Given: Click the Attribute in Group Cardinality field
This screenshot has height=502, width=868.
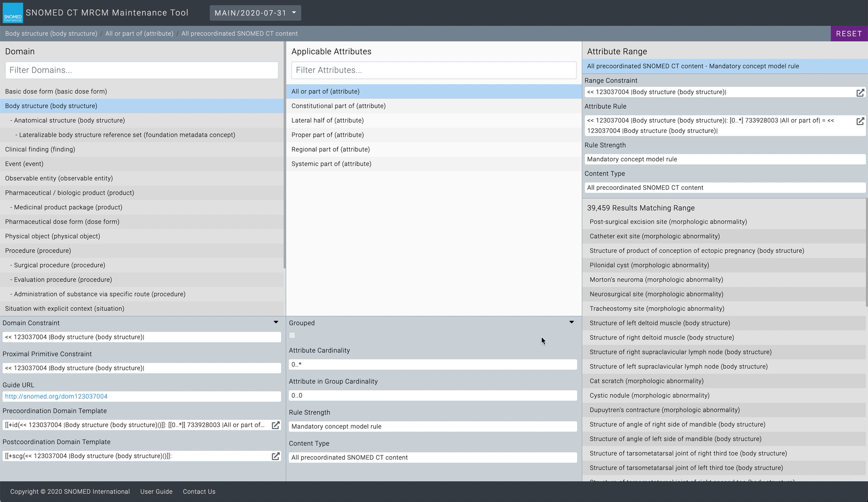Looking at the screenshot, I should [433, 395].
